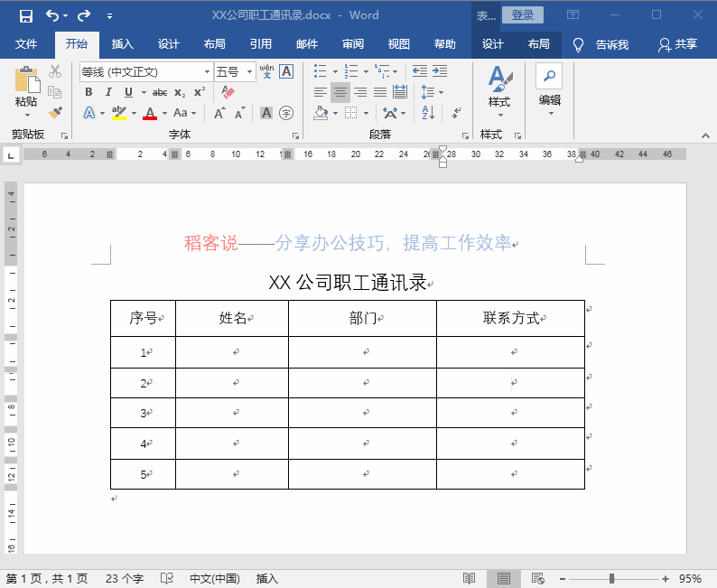
Task: Toggle italic formatting
Action: (108, 92)
